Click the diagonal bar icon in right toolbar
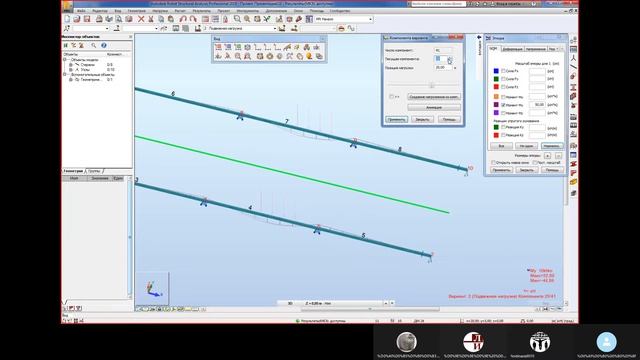The width and height of the screenshot is (640, 360). [573, 67]
